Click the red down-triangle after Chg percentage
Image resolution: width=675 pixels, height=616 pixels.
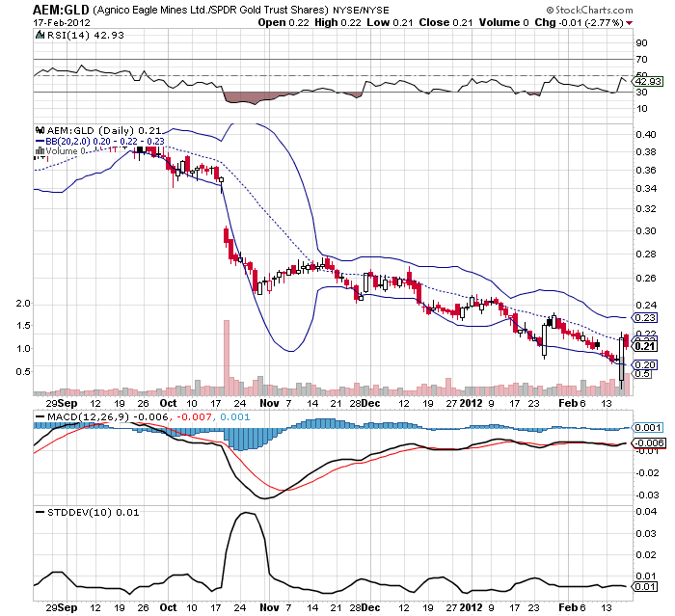click(630, 23)
